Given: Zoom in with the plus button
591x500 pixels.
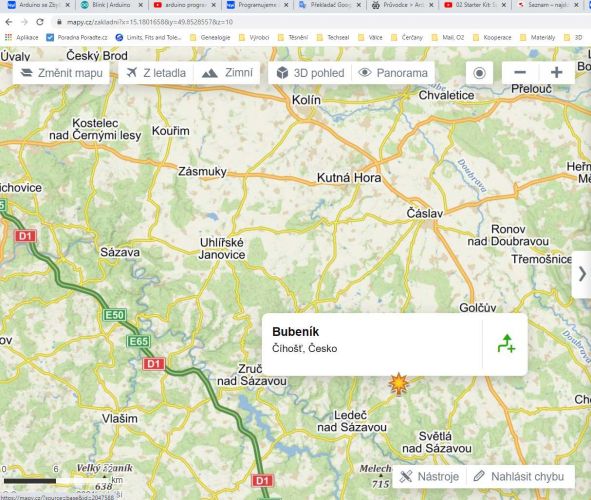Looking at the screenshot, I should (557, 72).
